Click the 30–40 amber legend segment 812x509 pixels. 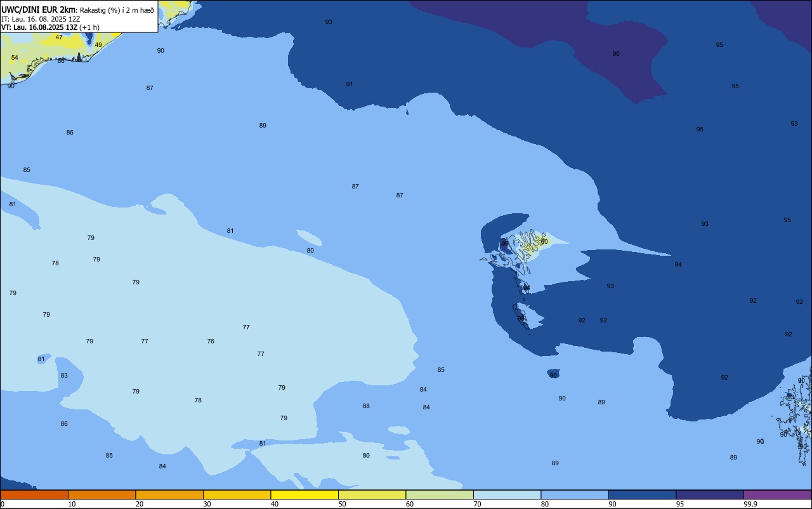[x=237, y=494]
